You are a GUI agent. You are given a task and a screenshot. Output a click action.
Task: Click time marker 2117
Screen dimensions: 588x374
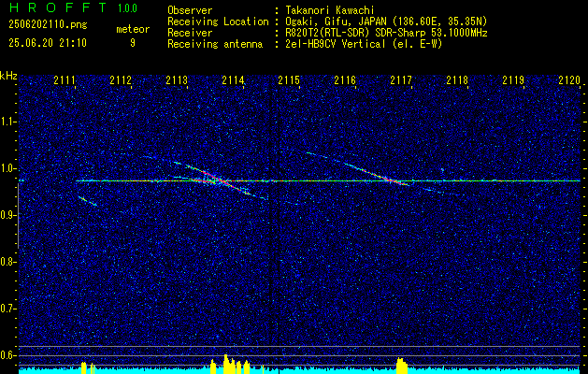(x=401, y=79)
